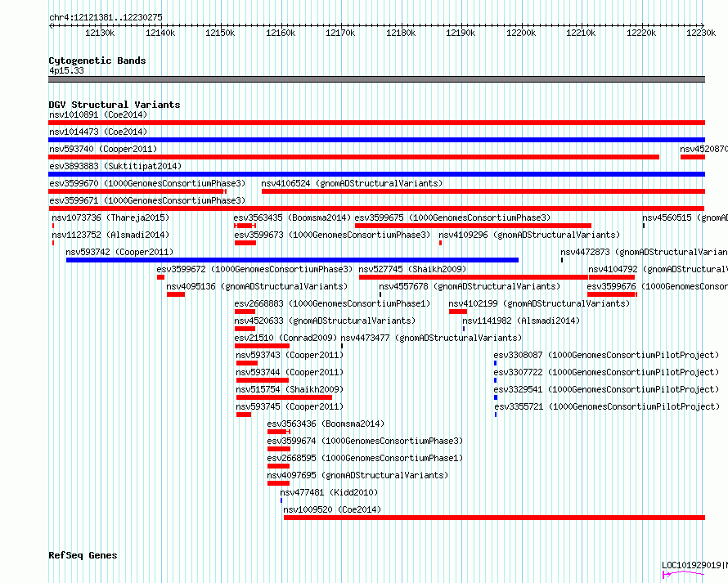Select nsv1123752 (Alsmadi2014) variant label
The height and width of the screenshot is (583, 728).
pyautogui.click(x=110, y=235)
